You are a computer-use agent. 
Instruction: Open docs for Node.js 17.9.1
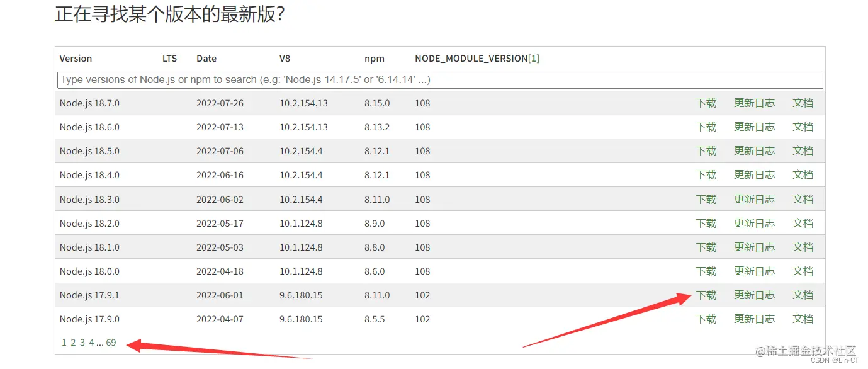803,295
